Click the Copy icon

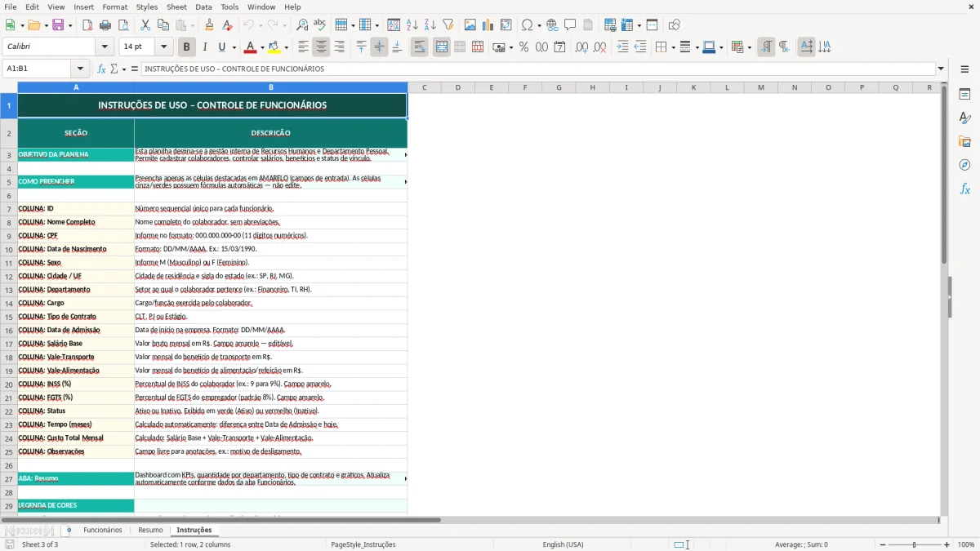[x=163, y=25]
